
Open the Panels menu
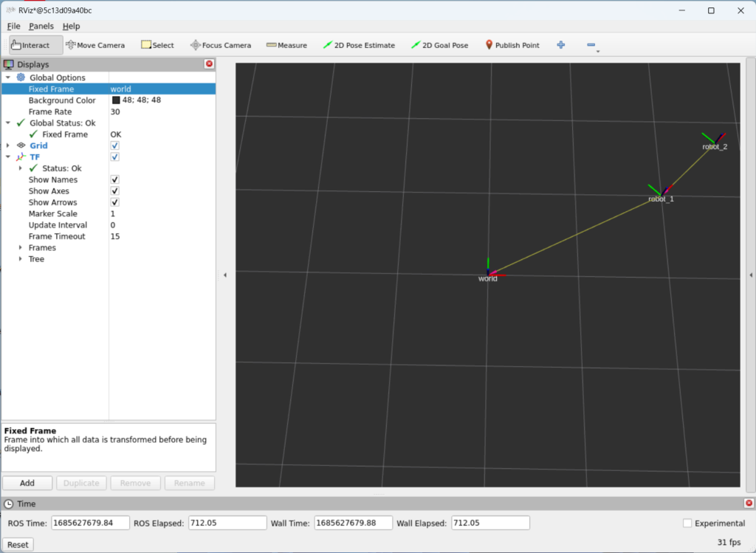coord(41,26)
